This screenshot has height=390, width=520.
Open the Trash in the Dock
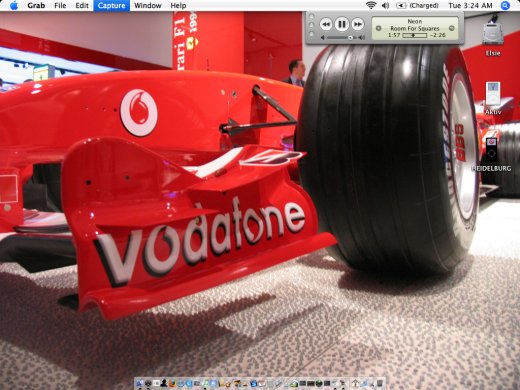[380, 384]
